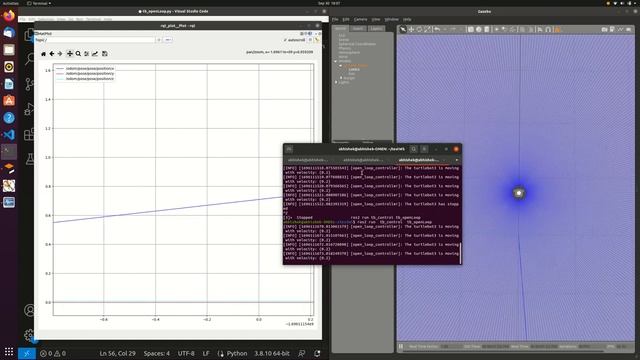Open Firefox from the Ubuntu dock

[x=9, y=16]
